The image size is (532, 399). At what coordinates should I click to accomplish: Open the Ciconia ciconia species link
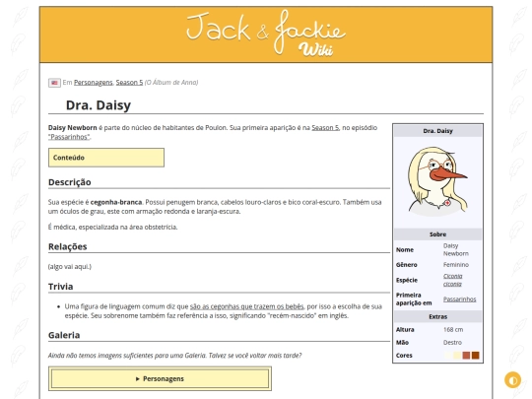coord(452,280)
